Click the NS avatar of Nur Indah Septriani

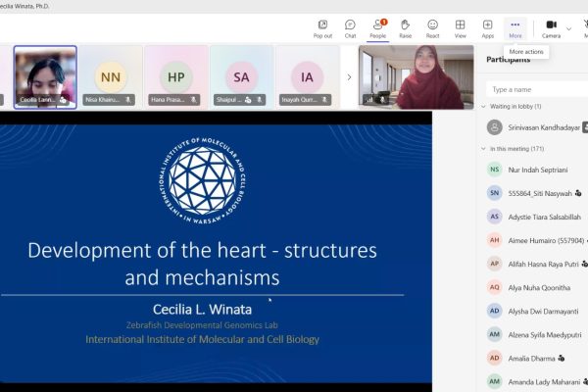click(495, 170)
